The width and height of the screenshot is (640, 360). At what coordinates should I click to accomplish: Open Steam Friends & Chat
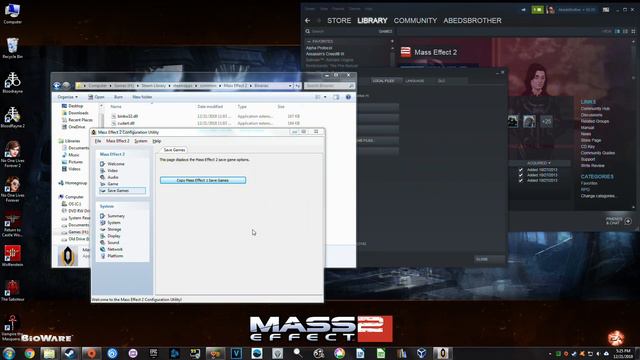(619, 221)
